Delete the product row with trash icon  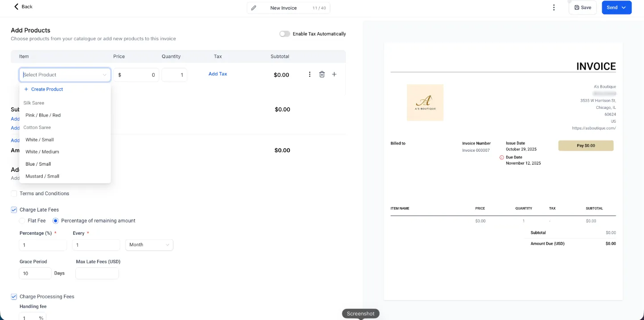[322, 75]
